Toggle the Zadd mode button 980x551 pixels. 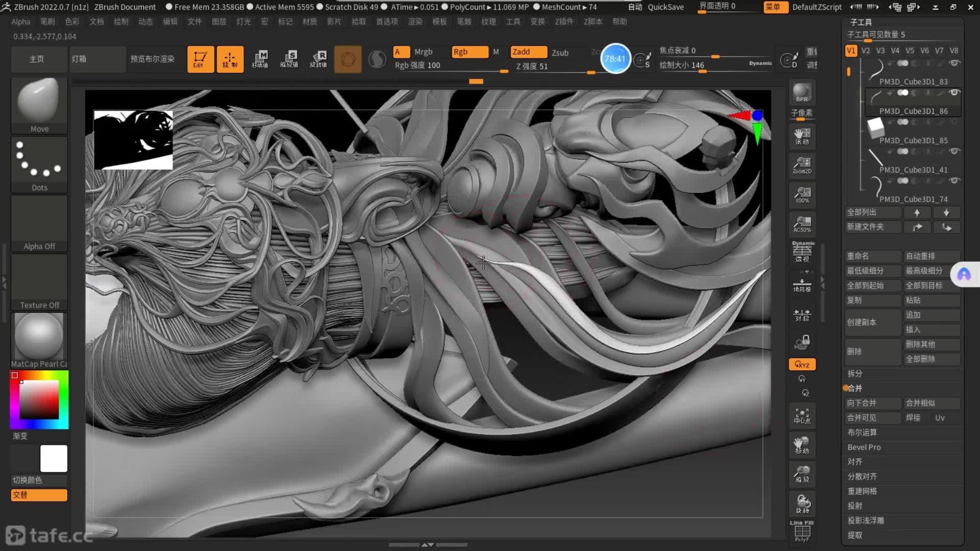click(528, 52)
